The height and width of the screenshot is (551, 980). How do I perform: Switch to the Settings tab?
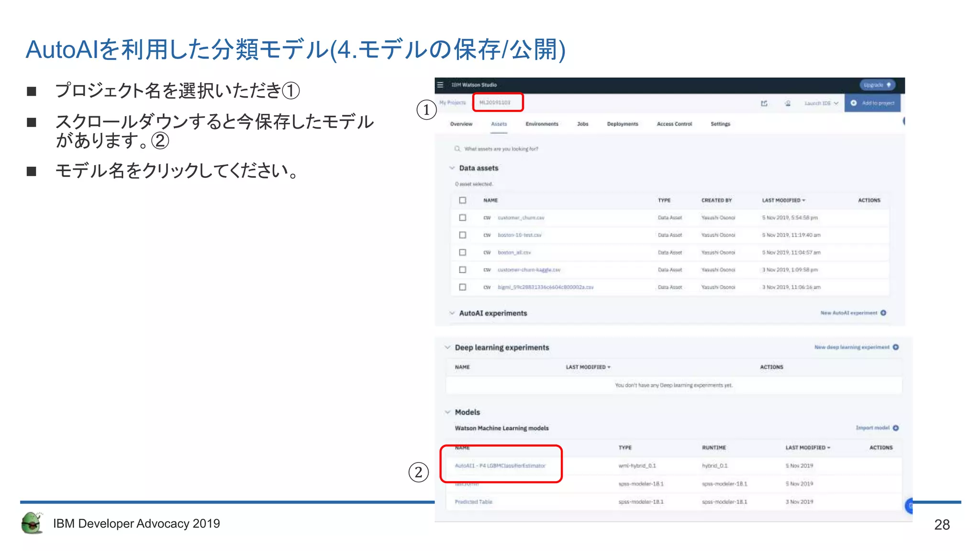pyautogui.click(x=721, y=124)
